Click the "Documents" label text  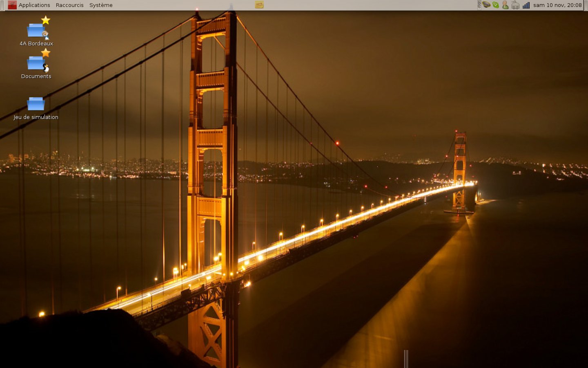[x=36, y=76]
